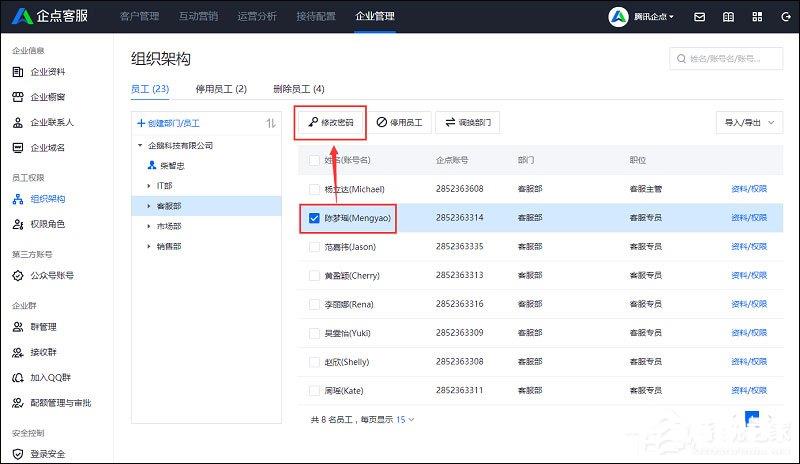Open the 客户管理 top menu
Screen dimensions: 800x464
pos(139,16)
